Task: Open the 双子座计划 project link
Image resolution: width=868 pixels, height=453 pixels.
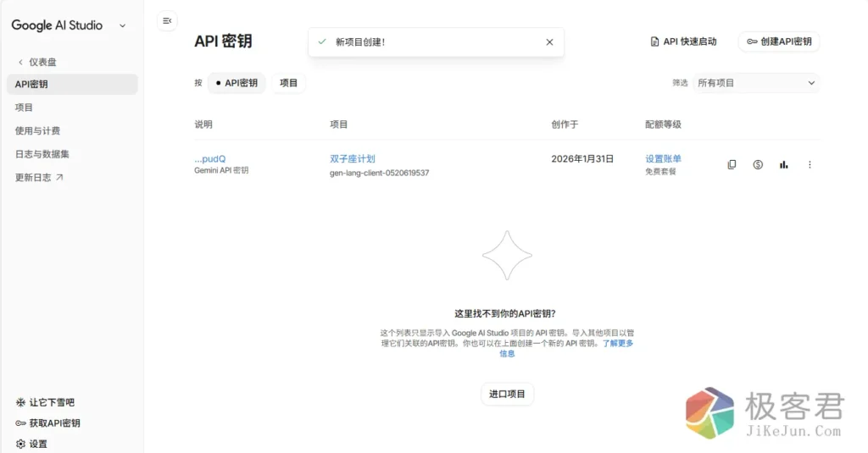Action: (x=353, y=158)
